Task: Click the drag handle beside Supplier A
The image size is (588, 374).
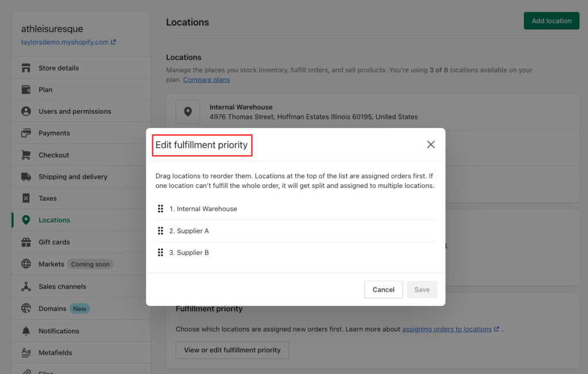Action: (x=161, y=230)
